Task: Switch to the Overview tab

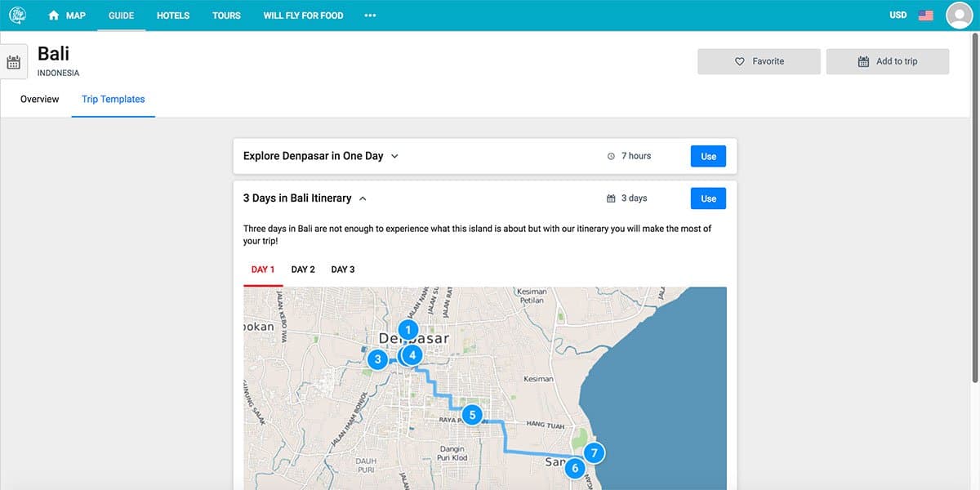Action: pos(40,100)
